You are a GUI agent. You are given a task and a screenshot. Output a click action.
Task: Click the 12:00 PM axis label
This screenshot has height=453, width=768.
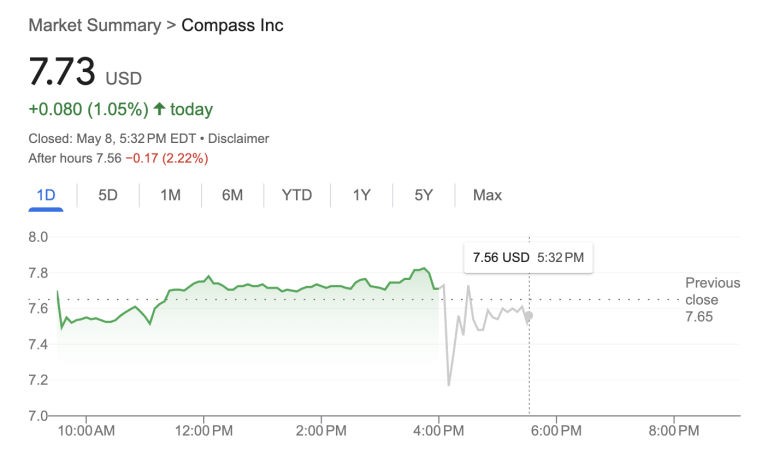pyautogui.click(x=203, y=431)
